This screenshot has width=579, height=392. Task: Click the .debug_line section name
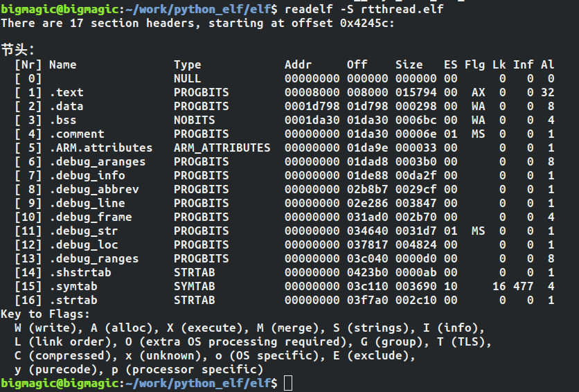tap(87, 204)
